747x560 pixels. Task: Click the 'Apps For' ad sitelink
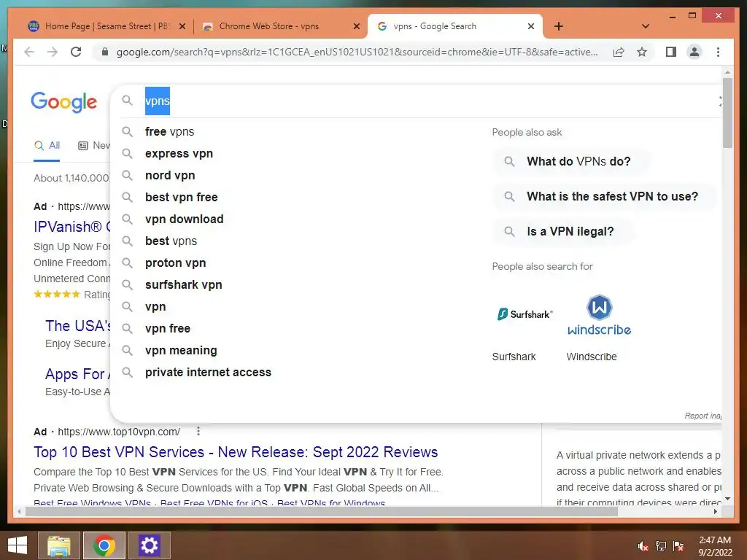pos(77,374)
